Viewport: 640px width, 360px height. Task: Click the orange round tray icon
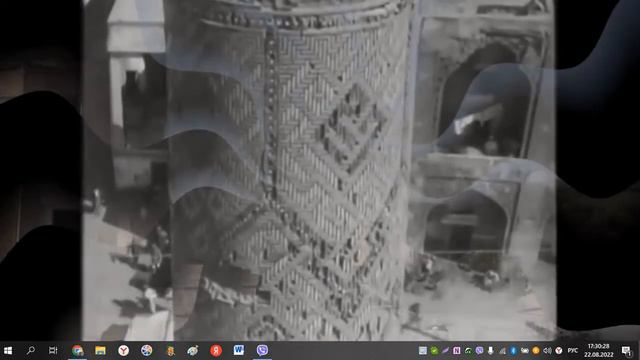coord(536,351)
